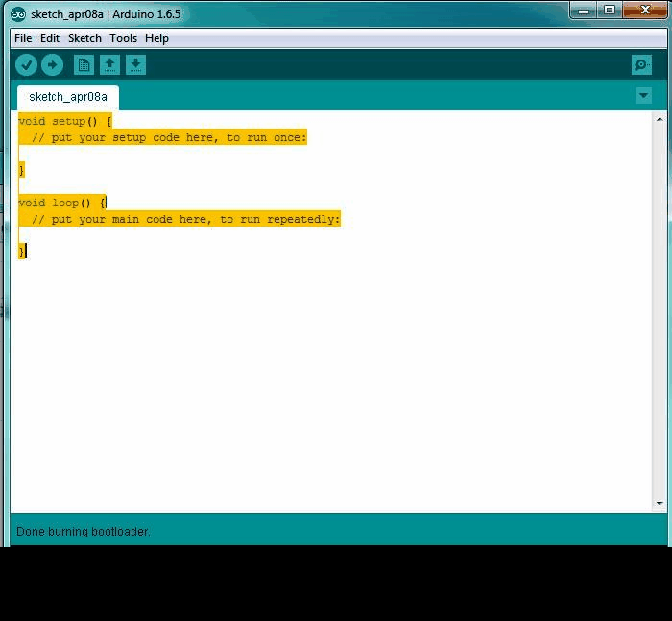Open the File menu

23,38
